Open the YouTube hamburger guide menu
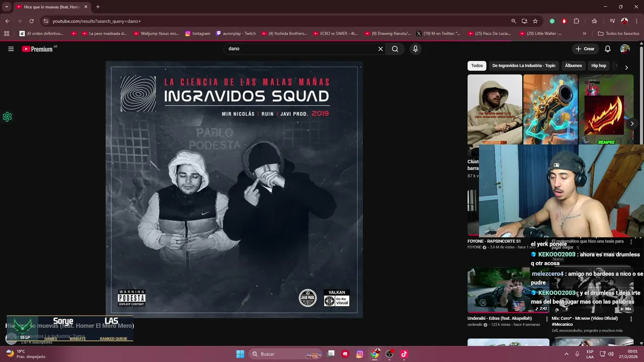The width and height of the screenshot is (644, 362). (11, 49)
